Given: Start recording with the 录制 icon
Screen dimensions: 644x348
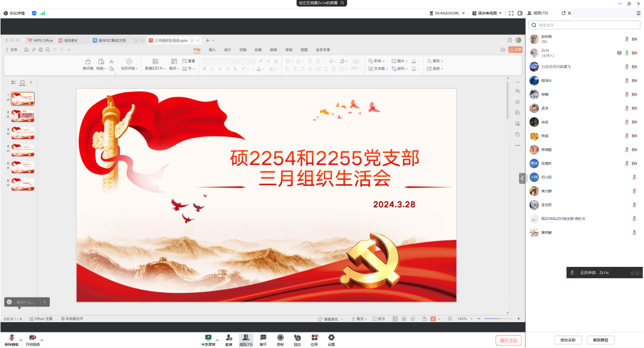Looking at the screenshot, I should [280, 338].
